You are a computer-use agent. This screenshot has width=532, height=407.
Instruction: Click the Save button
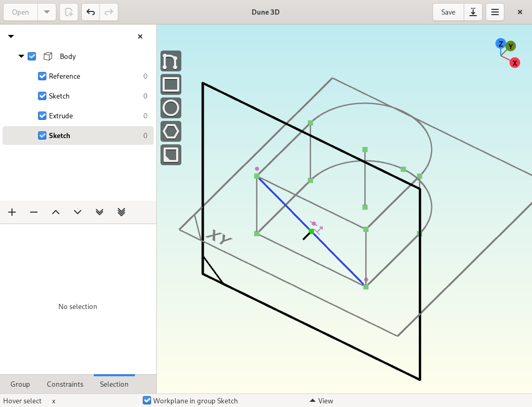click(448, 12)
